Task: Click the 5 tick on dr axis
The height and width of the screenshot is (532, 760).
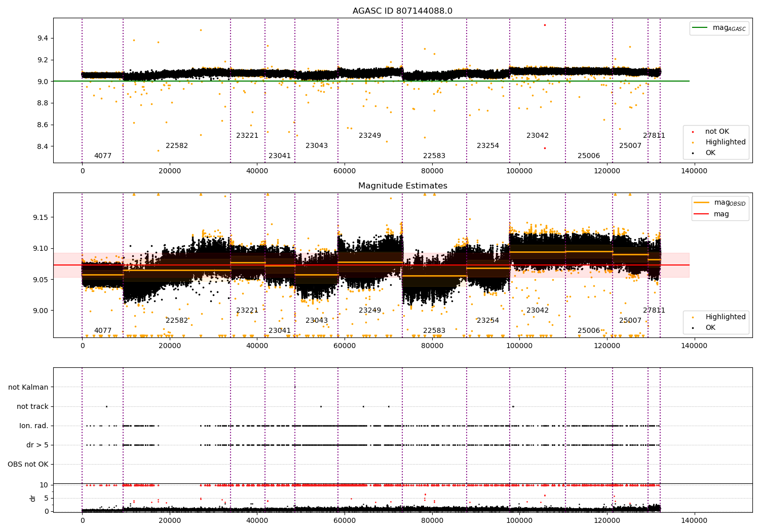Action: [x=46, y=498]
